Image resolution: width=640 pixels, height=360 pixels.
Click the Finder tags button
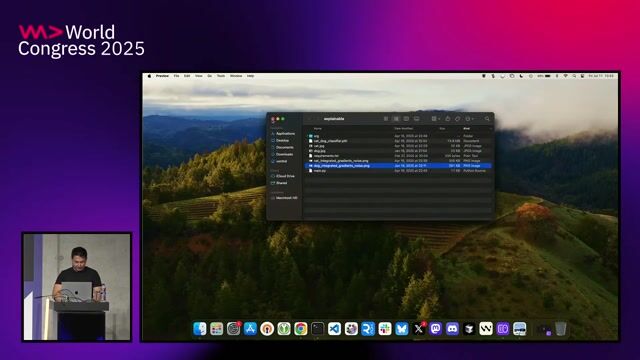pyautogui.click(x=458, y=119)
